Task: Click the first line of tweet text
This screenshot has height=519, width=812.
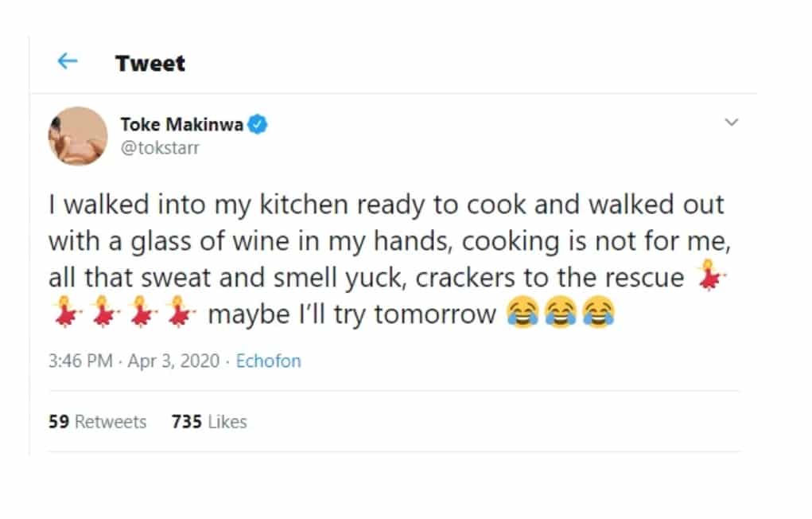Action: click(x=386, y=205)
